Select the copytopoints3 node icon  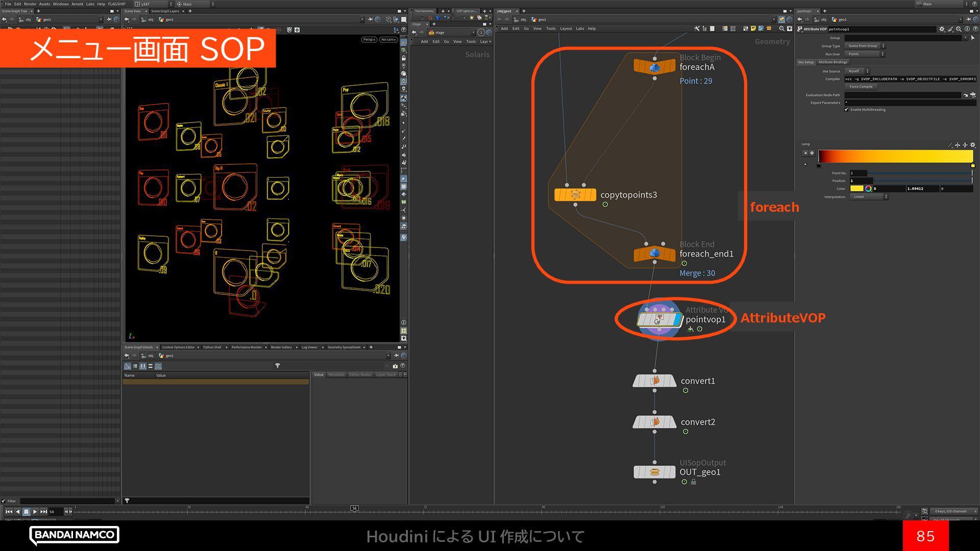[x=575, y=194]
